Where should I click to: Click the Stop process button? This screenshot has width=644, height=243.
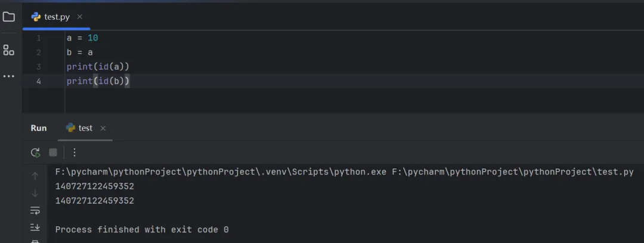click(53, 152)
